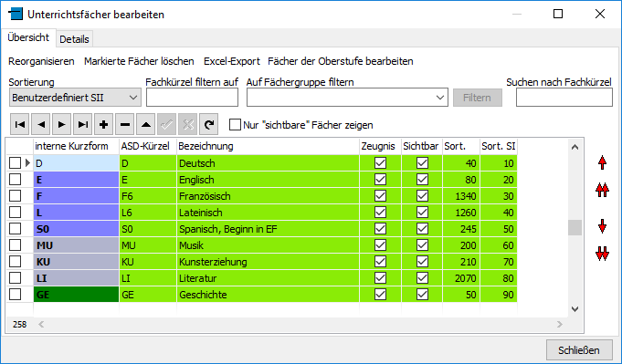Click the post changes checkmark button

click(x=167, y=125)
